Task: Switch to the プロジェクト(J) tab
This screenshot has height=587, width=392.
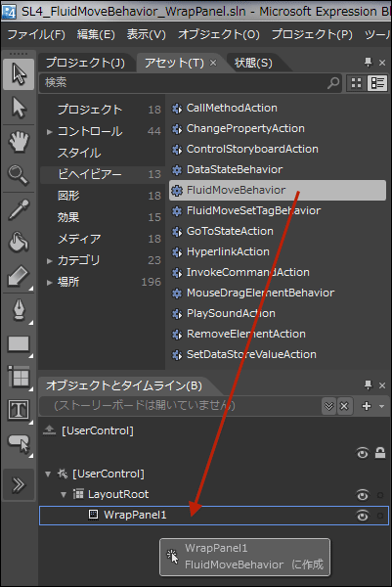Action: (x=85, y=63)
